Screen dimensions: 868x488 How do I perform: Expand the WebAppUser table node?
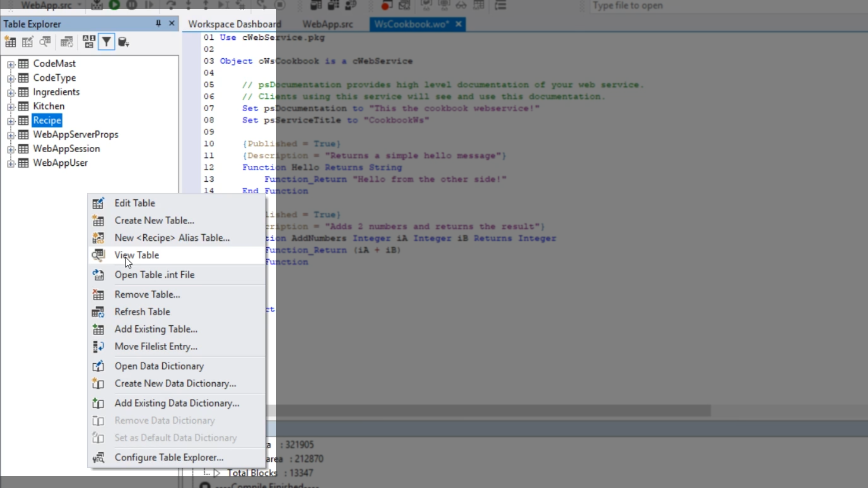coord(11,164)
